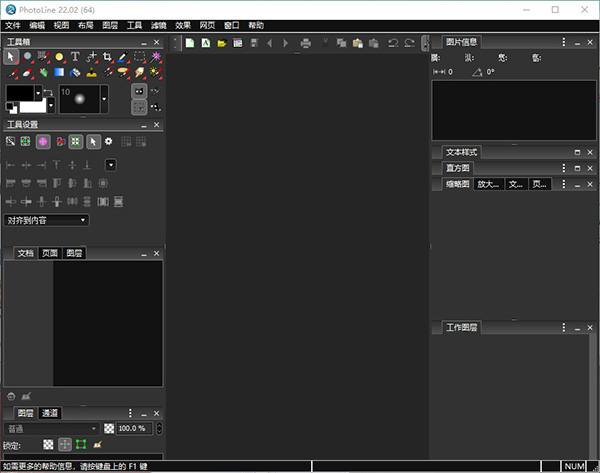This screenshot has height=473, width=600.
Task: Open the 工作图层 panel options menu
Action: [564, 327]
